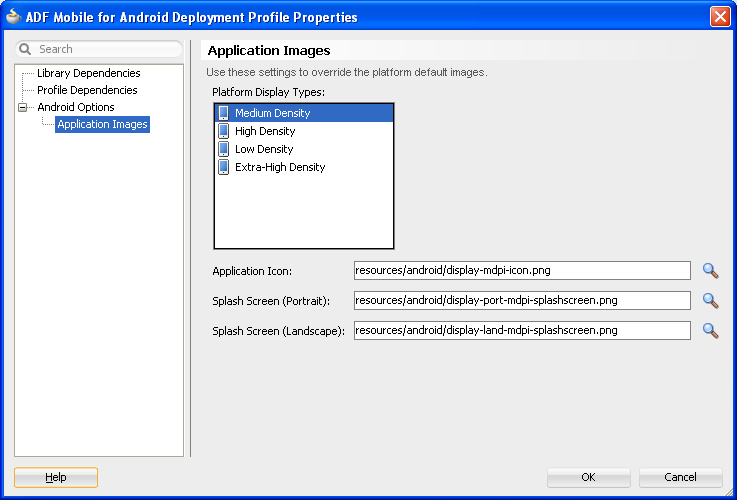Browse for the Application Icon file

click(x=710, y=271)
